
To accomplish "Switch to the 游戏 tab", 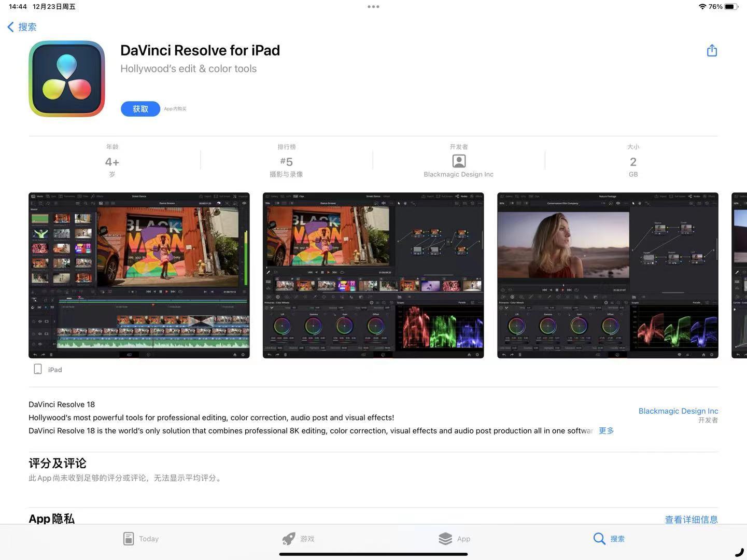I will pos(298,539).
